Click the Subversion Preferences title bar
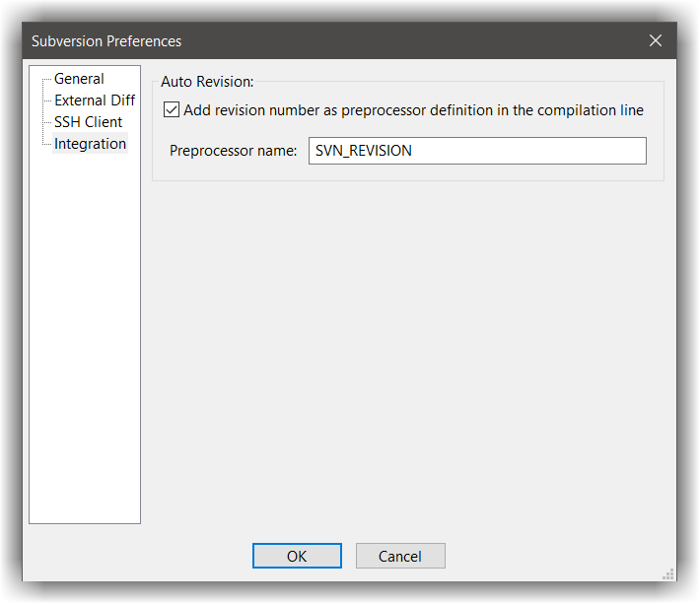Screen dimensions: 700x604 pos(296,40)
